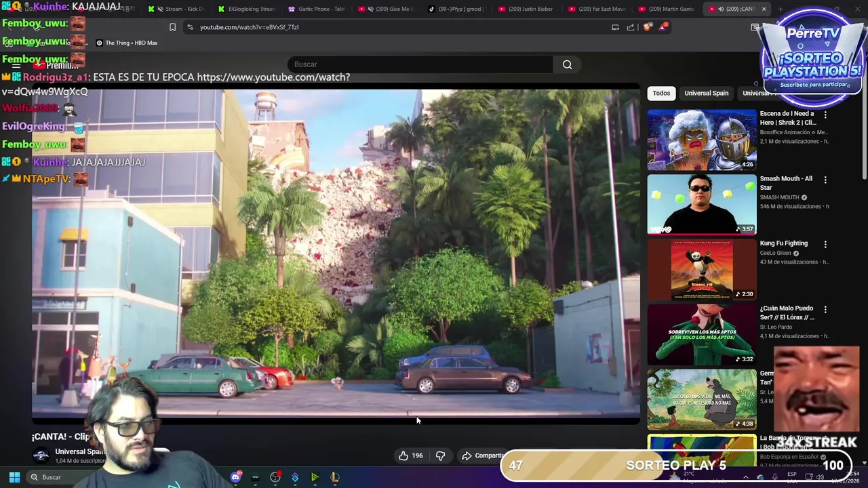Open options menu for All Star video

(825, 180)
